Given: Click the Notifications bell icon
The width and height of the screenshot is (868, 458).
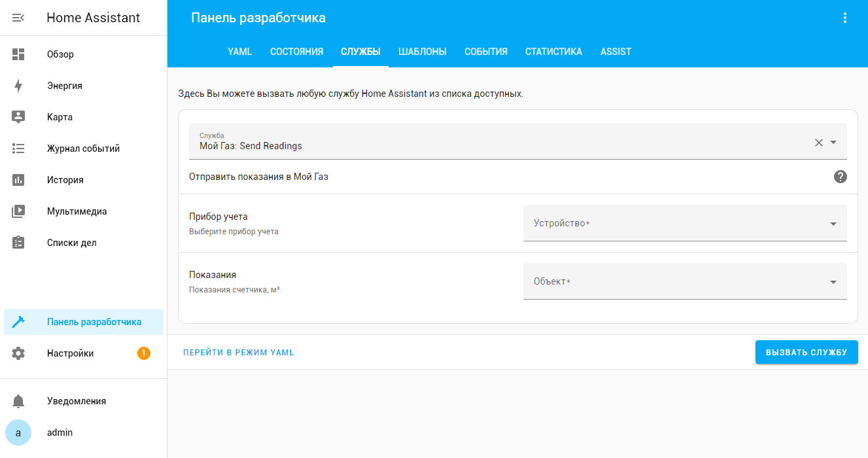Looking at the screenshot, I should 18,401.
